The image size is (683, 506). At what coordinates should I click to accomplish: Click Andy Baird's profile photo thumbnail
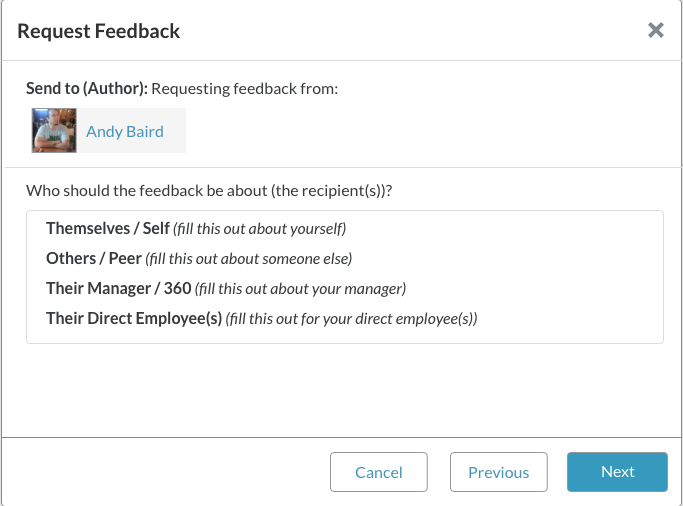pos(55,131)
